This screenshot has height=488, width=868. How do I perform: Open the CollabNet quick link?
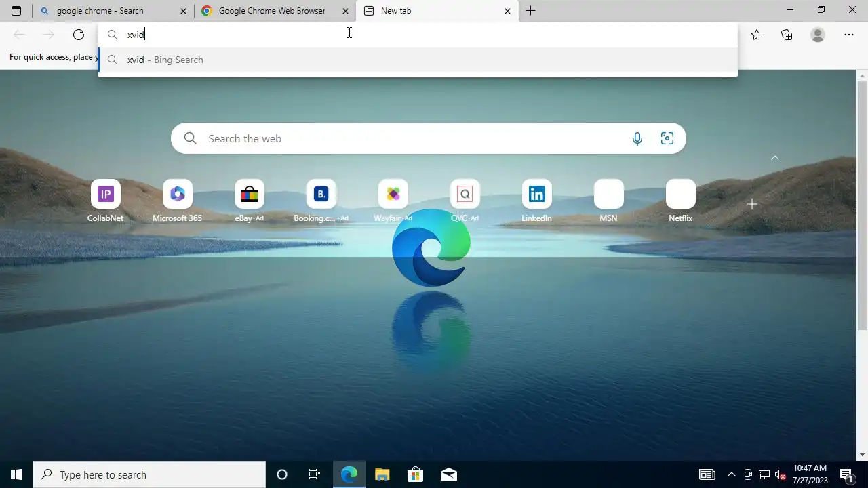click(x=105, y=201)
